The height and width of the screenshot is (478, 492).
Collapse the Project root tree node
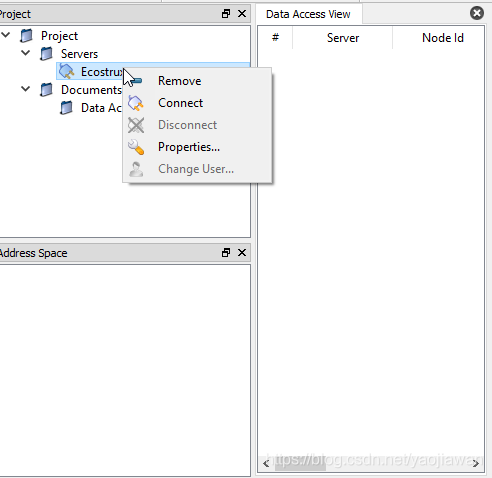(x=6, y=35)
